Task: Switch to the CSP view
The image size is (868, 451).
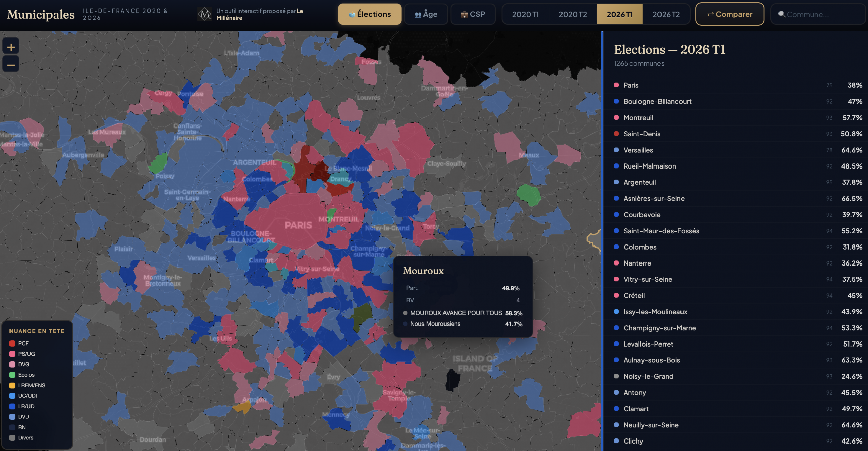Action: 473,14
